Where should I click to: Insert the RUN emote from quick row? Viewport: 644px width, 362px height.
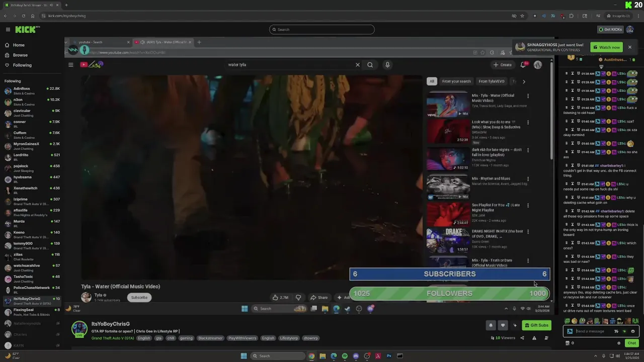point(635,321)
